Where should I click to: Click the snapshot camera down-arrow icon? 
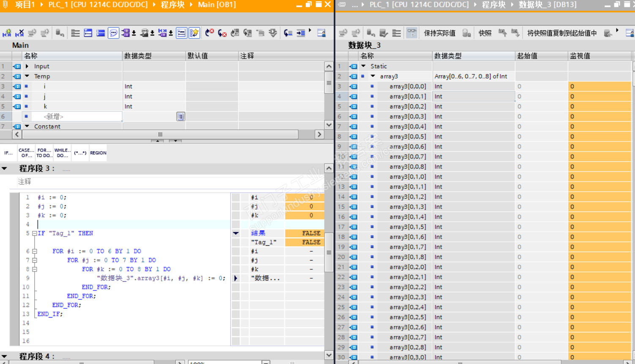[515, 33]
